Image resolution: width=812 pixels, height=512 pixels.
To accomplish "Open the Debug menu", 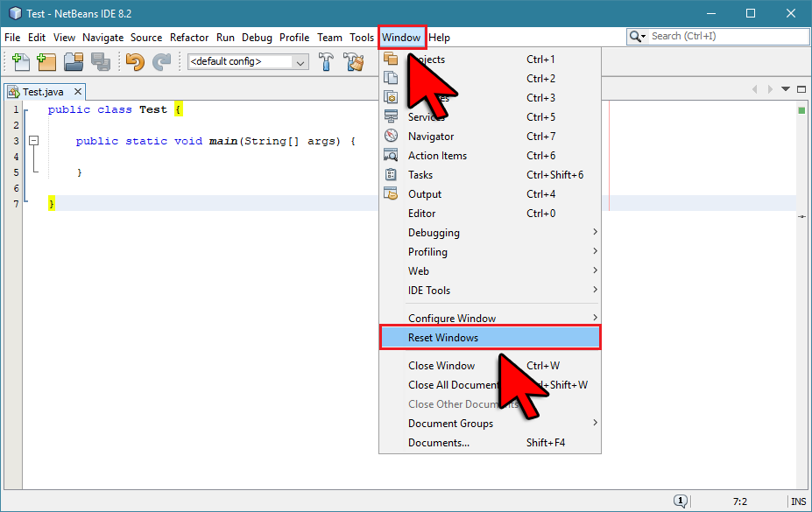I will (257, 38).
